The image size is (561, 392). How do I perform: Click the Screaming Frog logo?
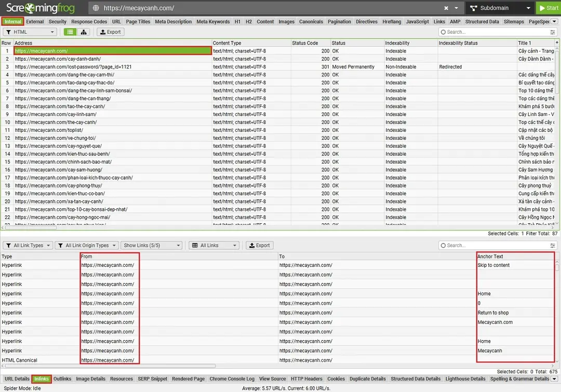[41, 8]
